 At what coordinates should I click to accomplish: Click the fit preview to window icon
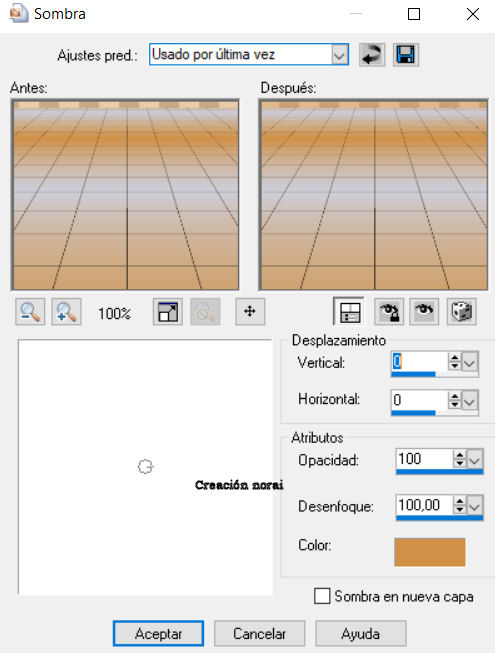click(x=167, y=312)
